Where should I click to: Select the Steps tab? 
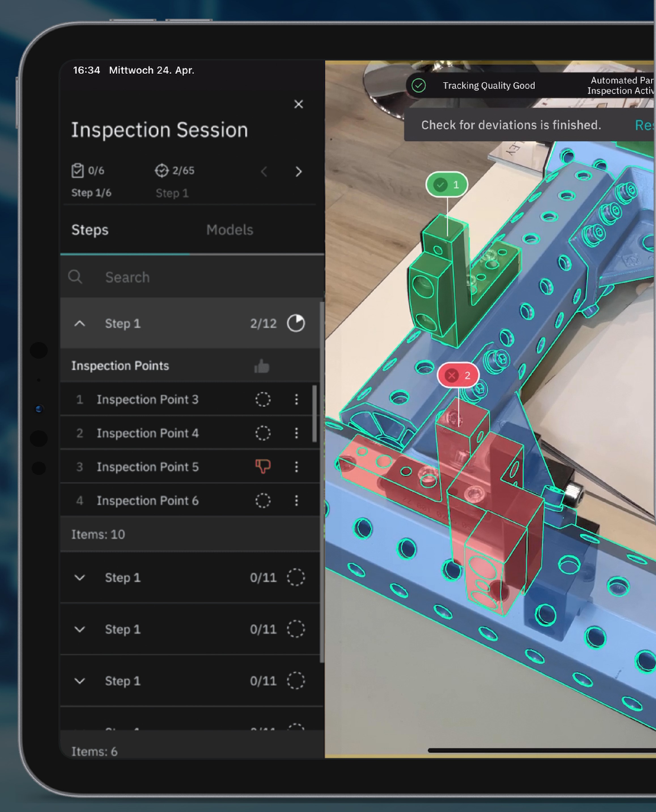90,230
